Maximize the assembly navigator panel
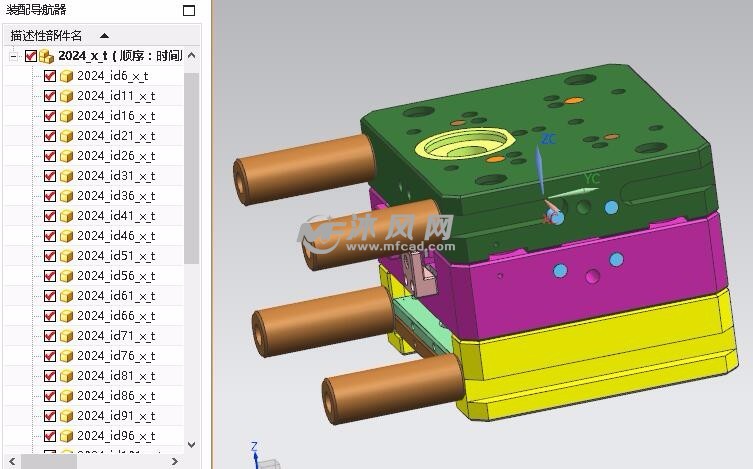753x469 pixels. [x=189, y=10]
